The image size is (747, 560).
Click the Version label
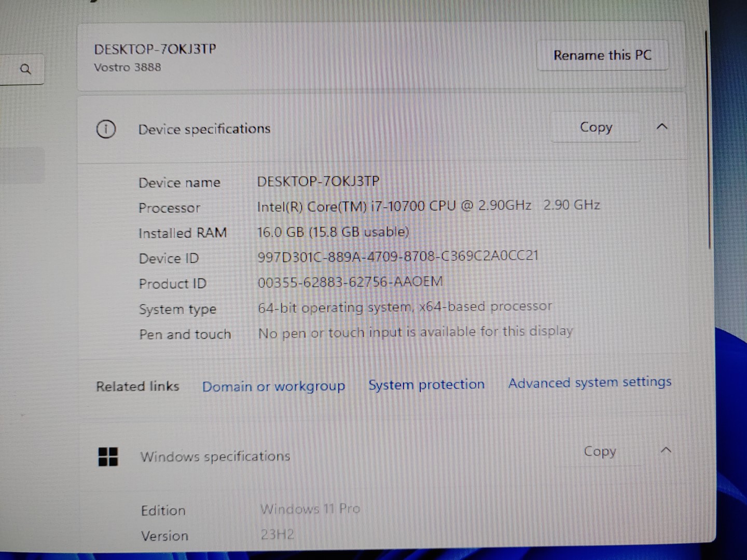point(164,536)
